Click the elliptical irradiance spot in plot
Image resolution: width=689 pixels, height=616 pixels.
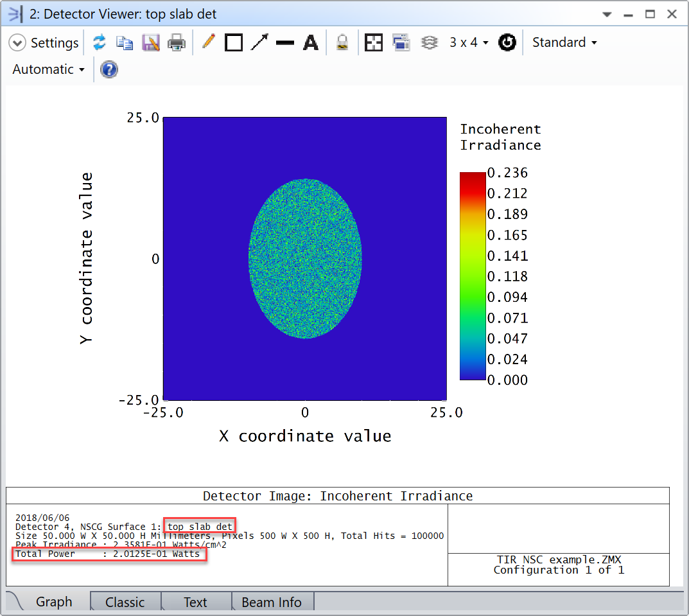point(305,258)
